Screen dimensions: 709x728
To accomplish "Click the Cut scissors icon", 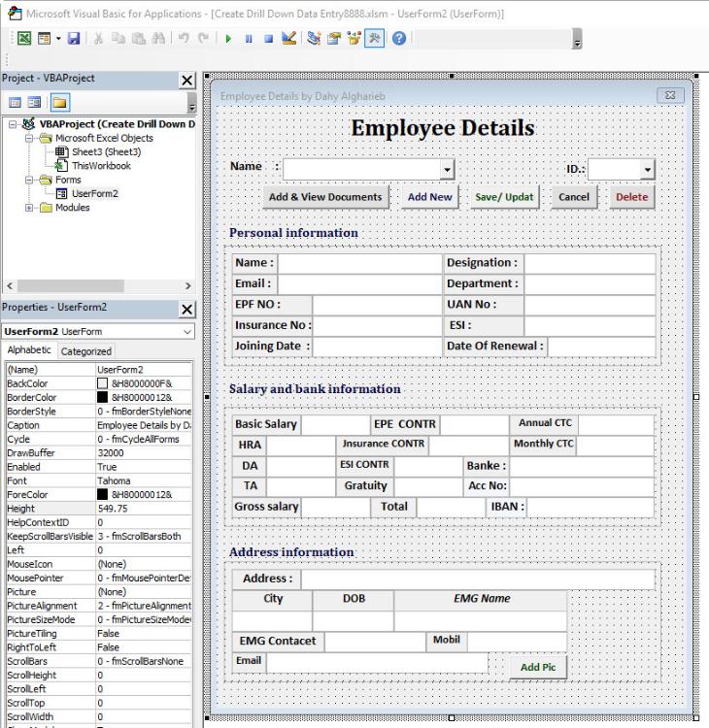I will 98,38.
